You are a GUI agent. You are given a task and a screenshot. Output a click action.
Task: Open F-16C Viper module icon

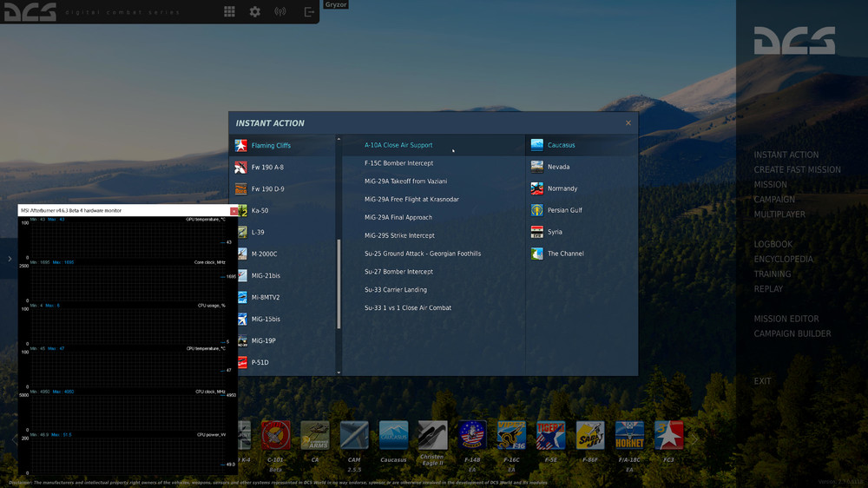click(x=511, y=435)
